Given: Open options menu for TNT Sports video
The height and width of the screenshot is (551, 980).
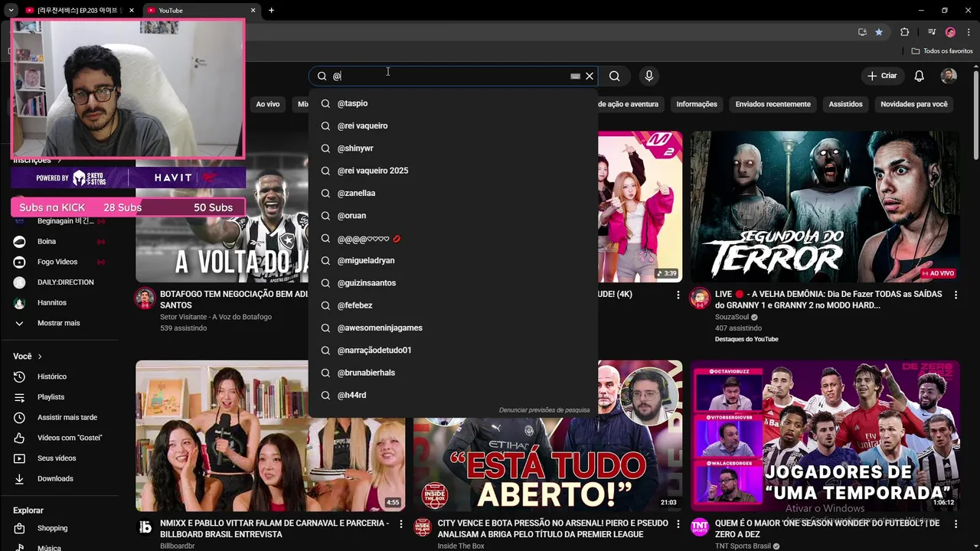Looking at the screenshot, I should (955, 524).
